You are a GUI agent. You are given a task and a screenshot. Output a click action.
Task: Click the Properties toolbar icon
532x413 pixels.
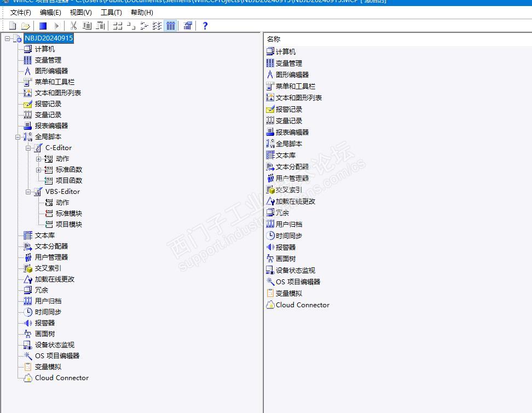coord(188,26)
